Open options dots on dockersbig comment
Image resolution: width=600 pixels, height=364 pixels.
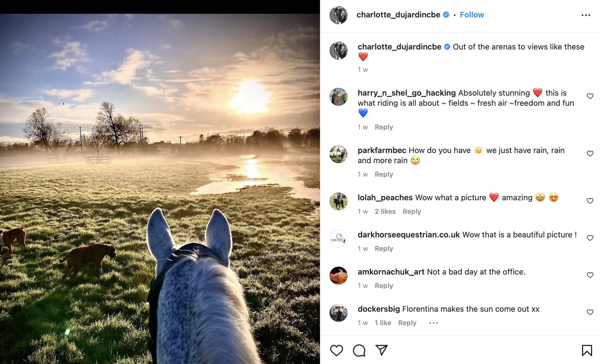[433, 323]
